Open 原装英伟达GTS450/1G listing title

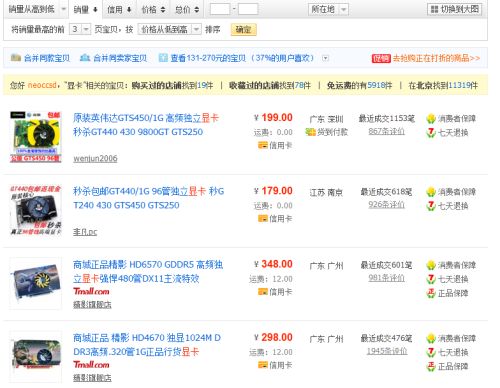146,125
